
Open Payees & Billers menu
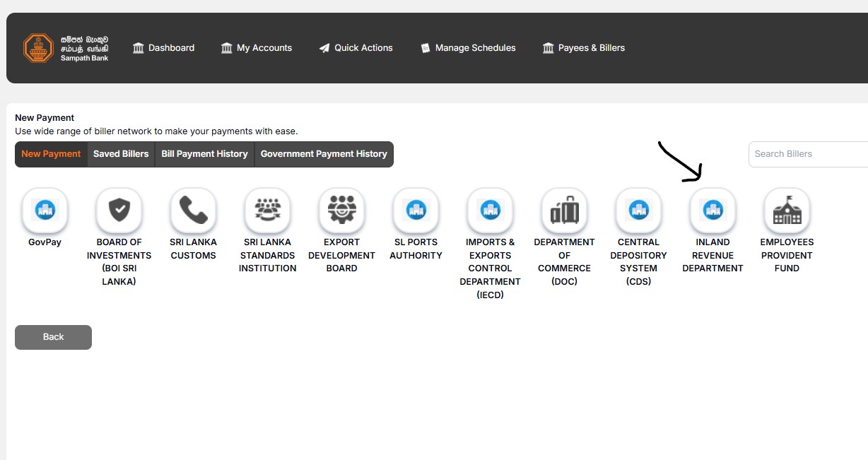(x=584, y=48)
